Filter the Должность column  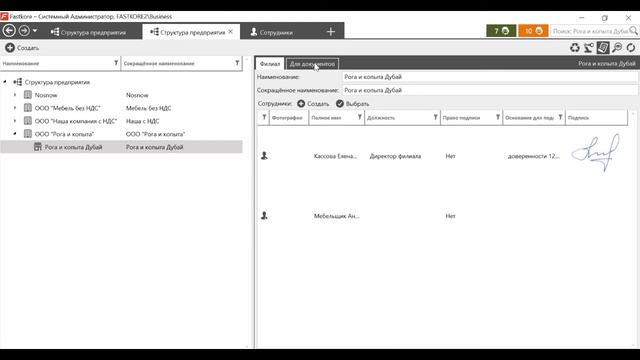(436, 118)
